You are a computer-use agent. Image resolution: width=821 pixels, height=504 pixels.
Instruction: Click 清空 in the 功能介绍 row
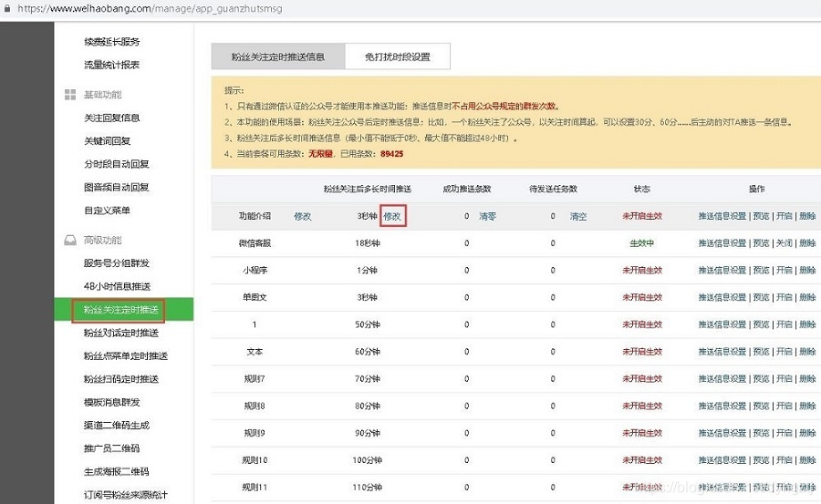coord(578,216)
